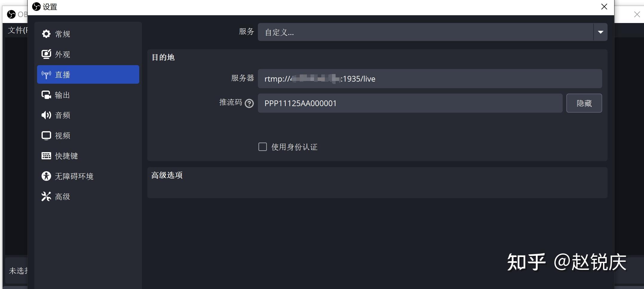Open the 无障碍环境 accessibility icon
Image resolution: width=644 pixels, height=289 pixels.
(46, 176)
